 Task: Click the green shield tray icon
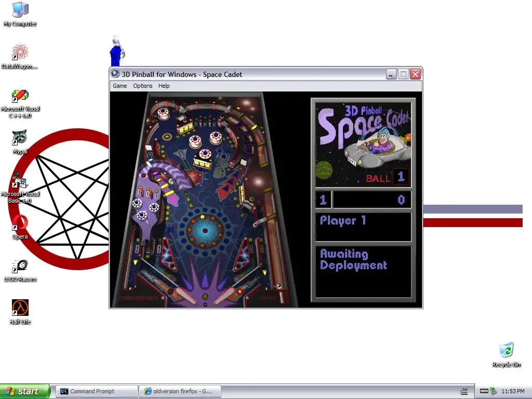[494, 391]
